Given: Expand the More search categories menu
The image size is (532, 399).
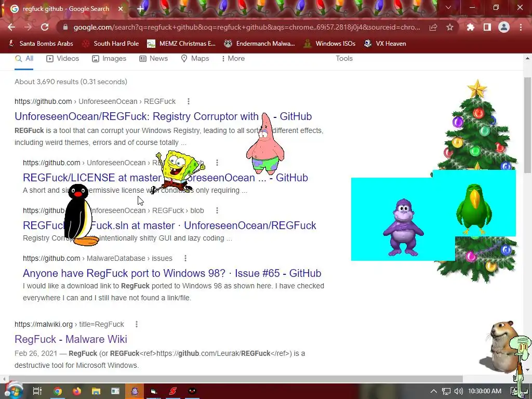Looking at the screenshot, I should click(x=233, y=59).
